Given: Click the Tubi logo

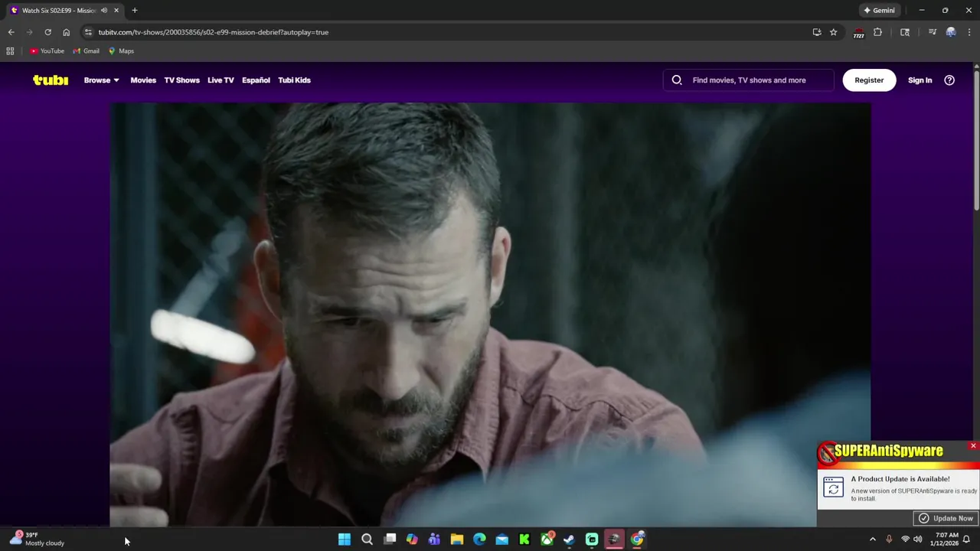Looking at the screenshot, I should [x=51, y=80].
